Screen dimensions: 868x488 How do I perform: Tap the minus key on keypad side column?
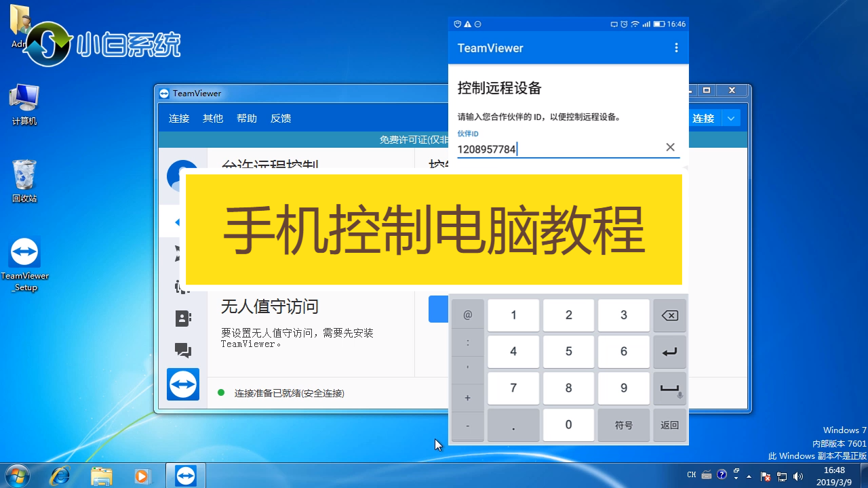click(468, 426)
